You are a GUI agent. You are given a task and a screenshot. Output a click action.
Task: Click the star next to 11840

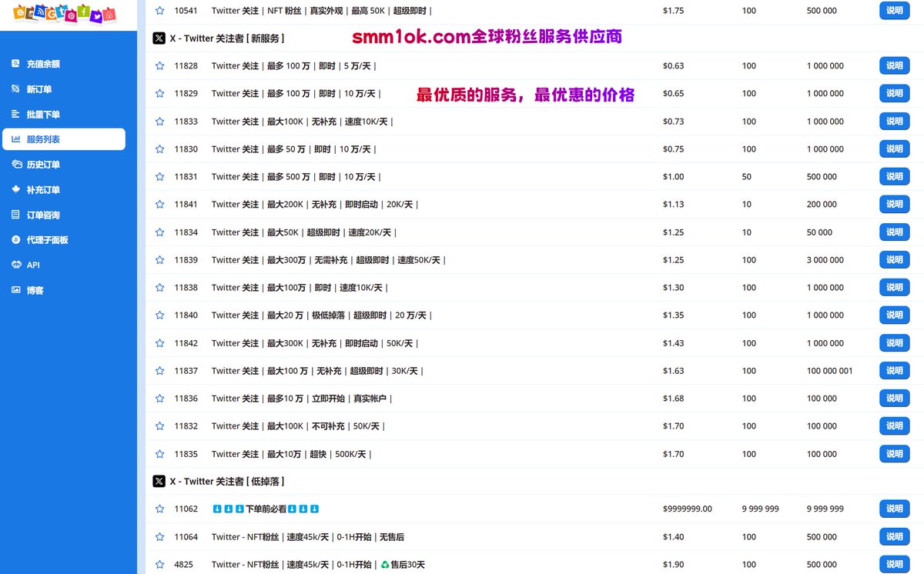tap(159, 315)
